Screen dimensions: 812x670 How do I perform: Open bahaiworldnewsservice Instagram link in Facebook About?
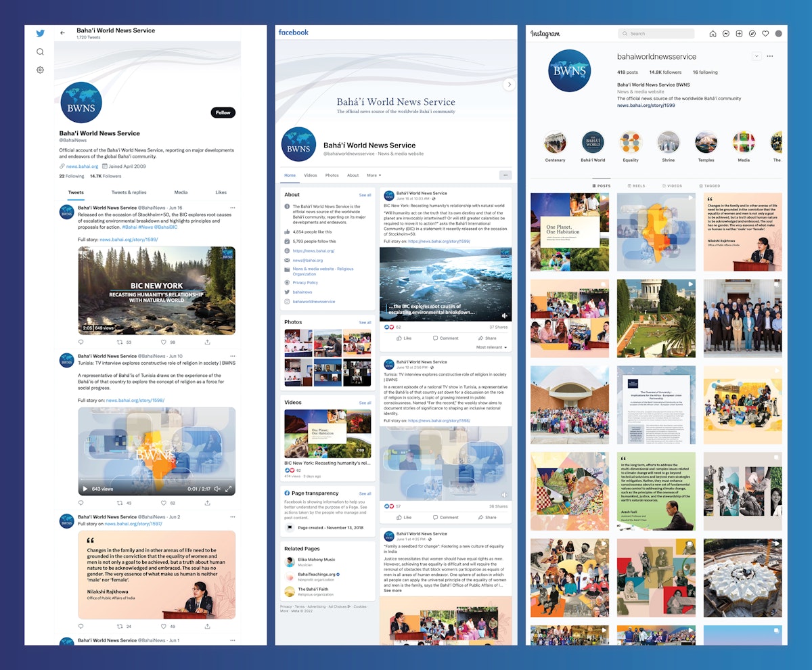(314, 301)
